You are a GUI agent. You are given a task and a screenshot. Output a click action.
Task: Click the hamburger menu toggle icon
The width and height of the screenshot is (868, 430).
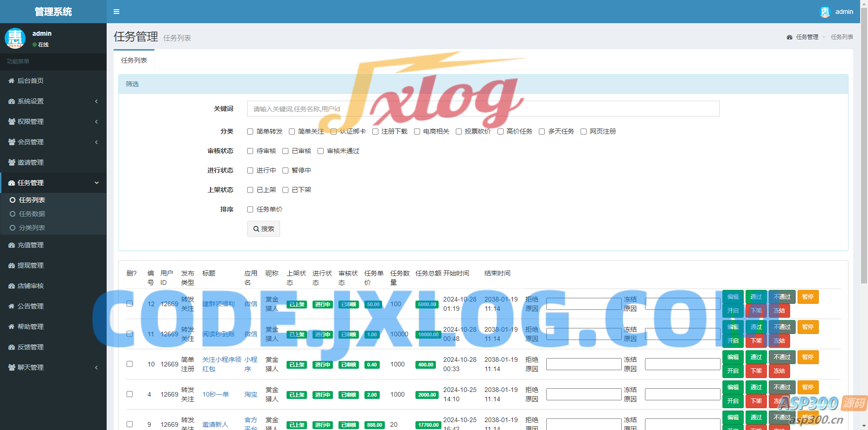click(116, 12)
